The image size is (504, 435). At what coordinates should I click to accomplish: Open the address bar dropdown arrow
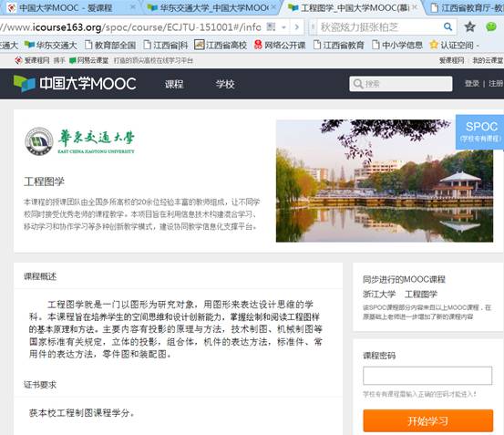coord(283,27)
